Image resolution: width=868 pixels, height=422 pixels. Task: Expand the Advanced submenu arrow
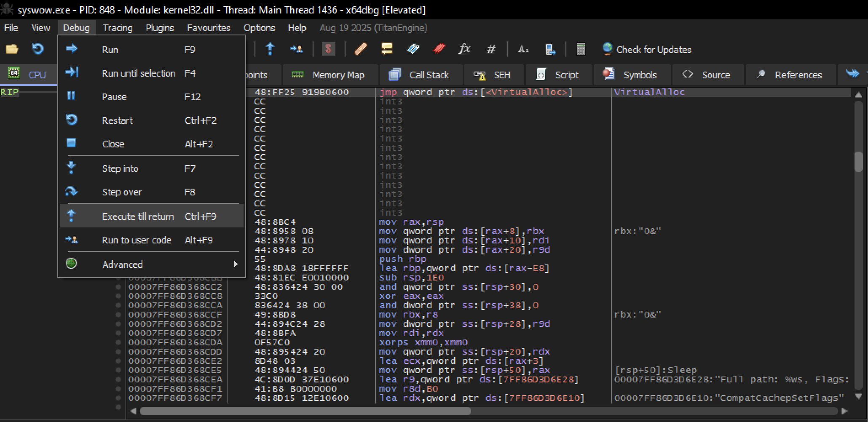(x=236, y=264)
